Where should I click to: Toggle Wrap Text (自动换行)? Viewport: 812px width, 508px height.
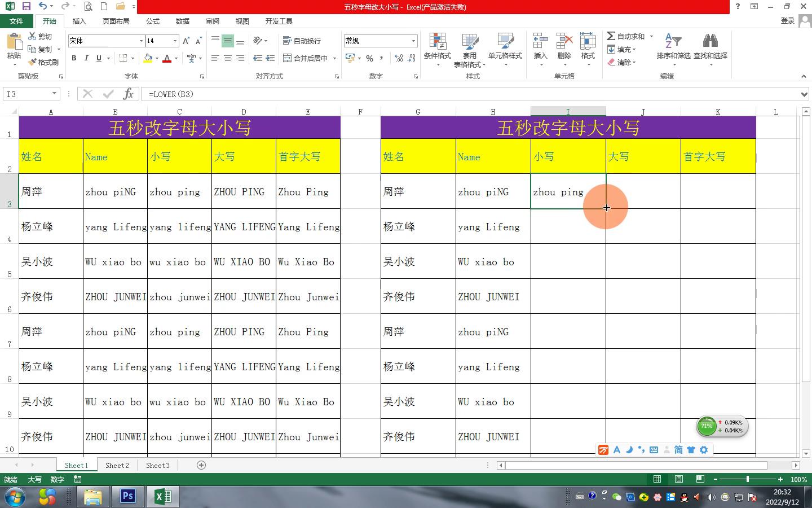point(302,41)
